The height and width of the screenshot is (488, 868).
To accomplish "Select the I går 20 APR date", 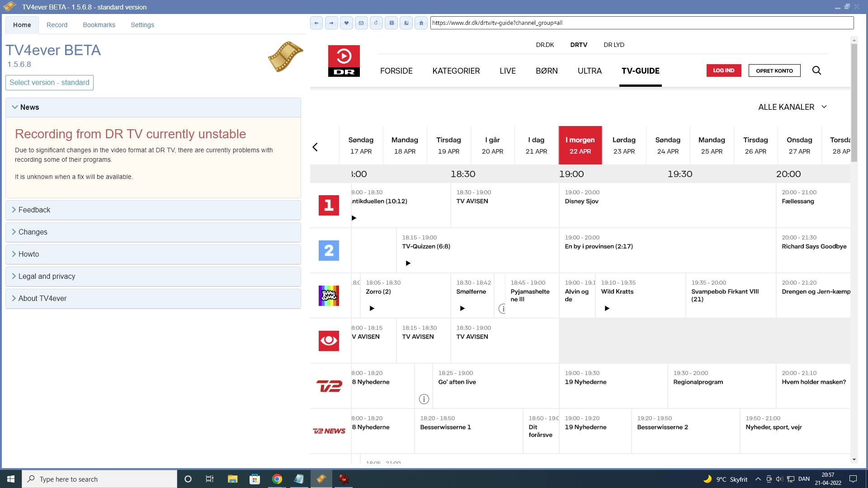I will click(x=492, y=145).
